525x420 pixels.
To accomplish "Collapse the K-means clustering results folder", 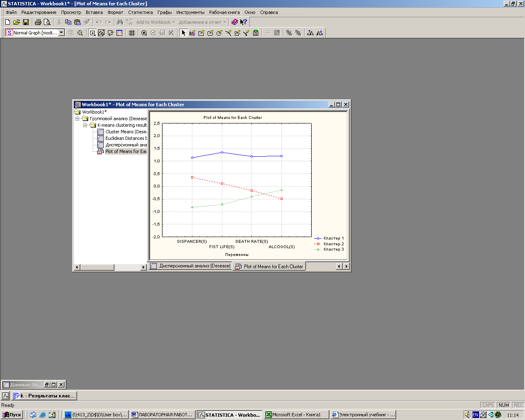I will 85,125.
